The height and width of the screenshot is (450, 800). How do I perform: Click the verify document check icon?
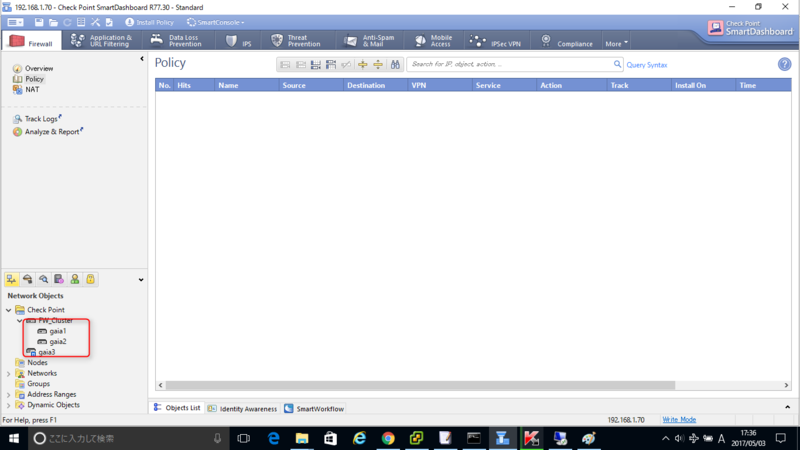[109, 22]
